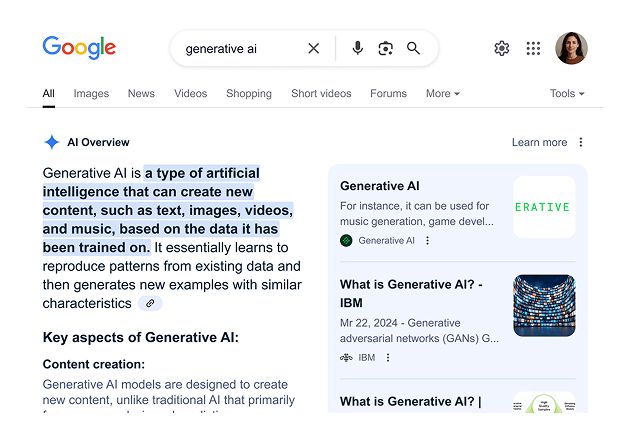This screenshot has width=631, height=430.
Task: Click the Google logo
Action: pos(79,48)
